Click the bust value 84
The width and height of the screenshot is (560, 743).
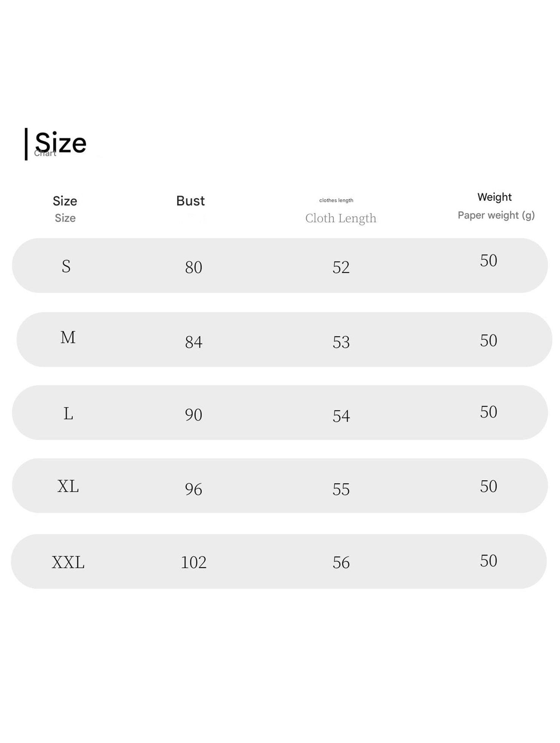(x=193, y=342)
